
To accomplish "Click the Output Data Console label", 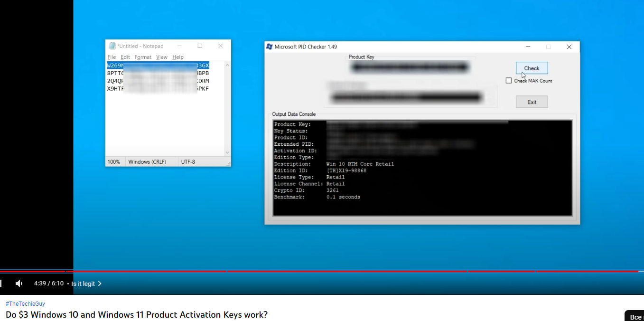I will click(294, 114).
